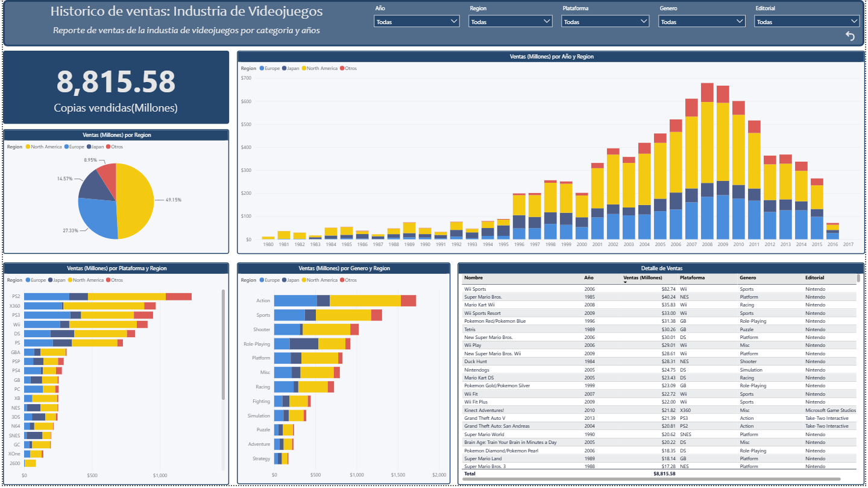Screen dimensions: 868x488
Task: Select the Mario Kart Wii table row
Action: tap(659, 305)
